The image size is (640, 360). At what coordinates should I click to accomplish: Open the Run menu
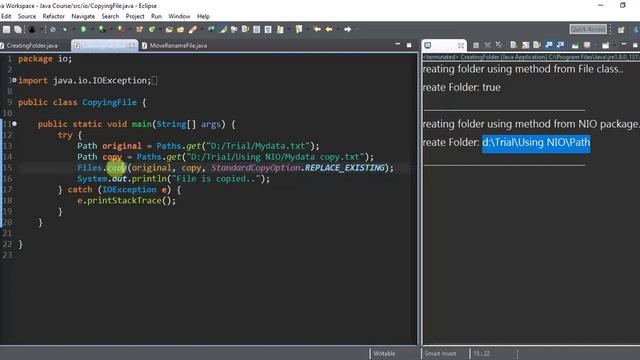tap(156, 16)
